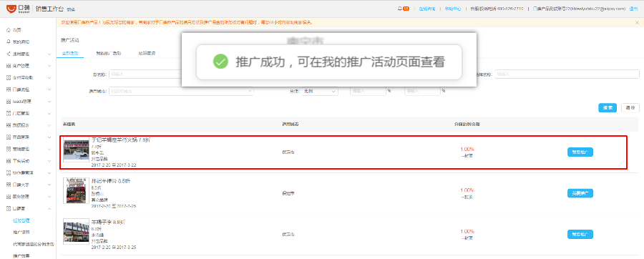The width and height of the screenshot is (644, 259).
Task: Expand the leads管理 sidebar chevron
Action: coord(49,102)
